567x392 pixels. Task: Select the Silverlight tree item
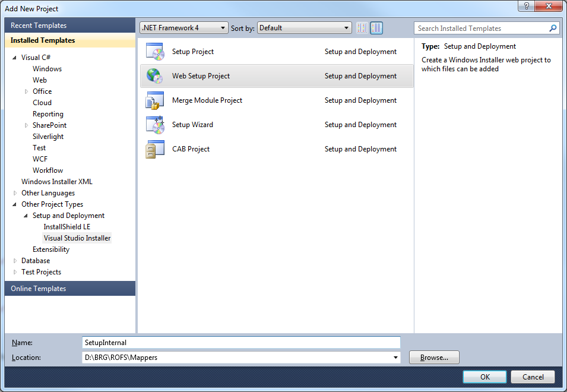click(x=47, y=137)
